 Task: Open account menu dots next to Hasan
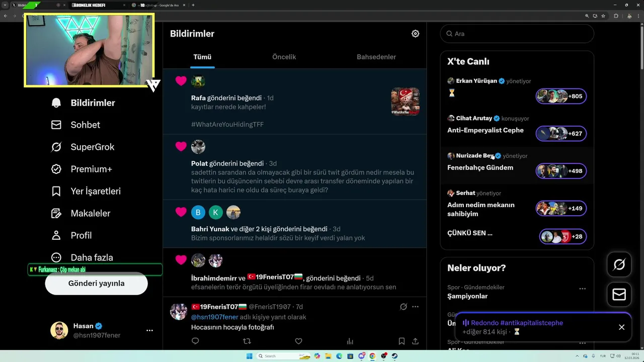[x=149, y=330]
